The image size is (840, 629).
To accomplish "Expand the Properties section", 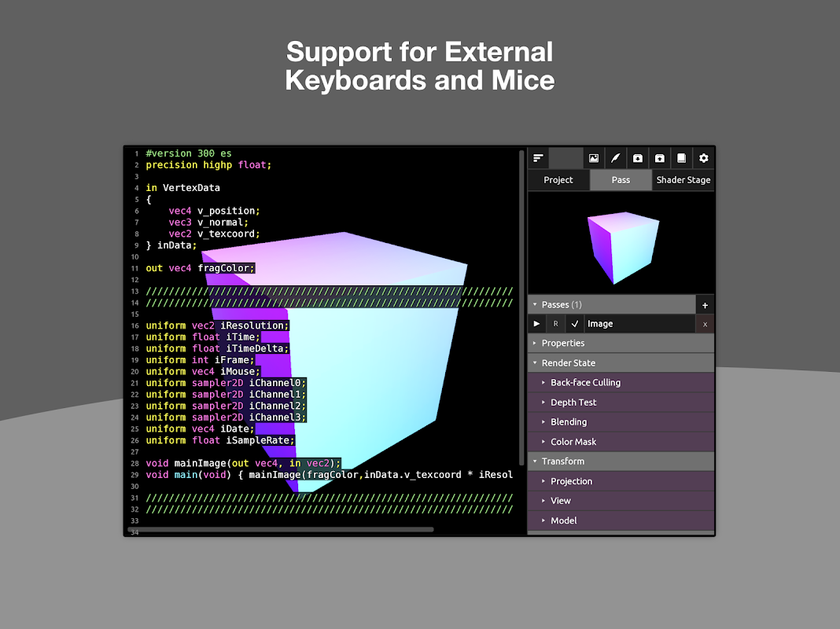I will (621, 343).
